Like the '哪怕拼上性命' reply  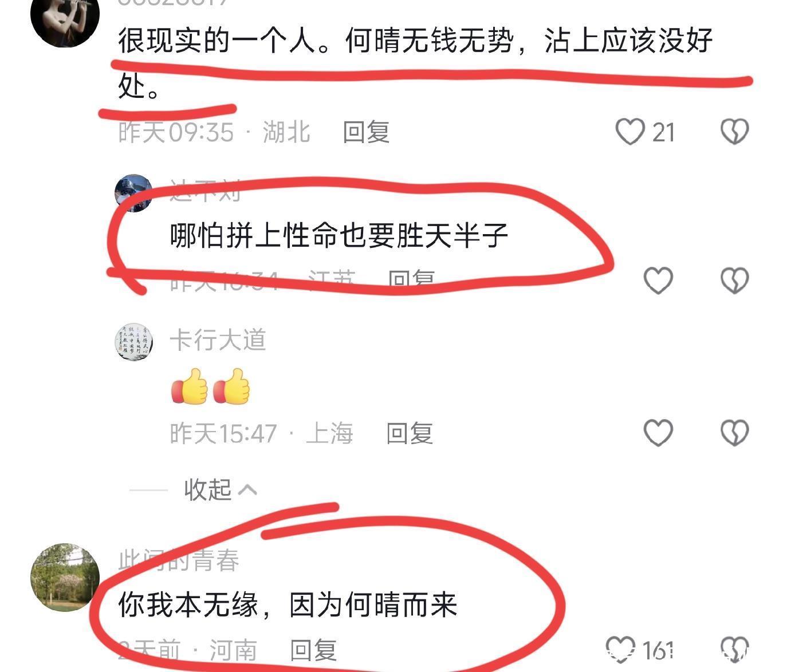[658, 280]
